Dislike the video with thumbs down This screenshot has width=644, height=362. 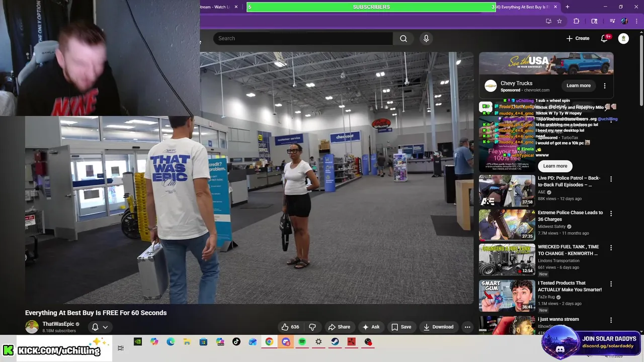312,327
